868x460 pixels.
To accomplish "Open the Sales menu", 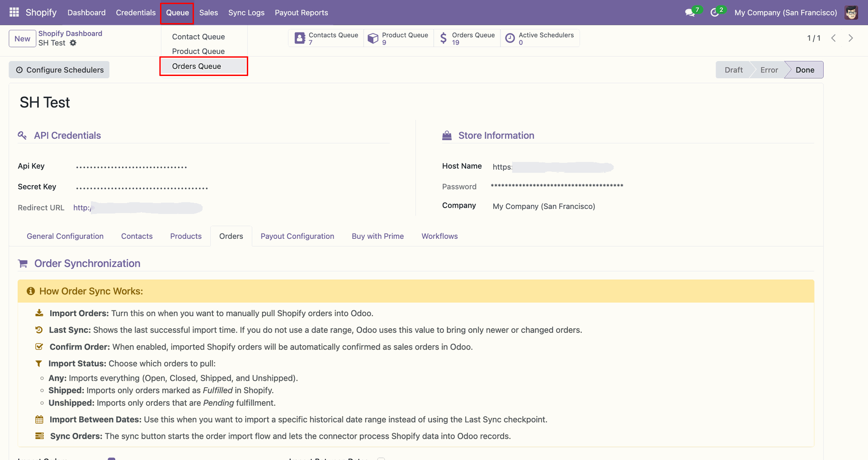I will coord(208,13).
